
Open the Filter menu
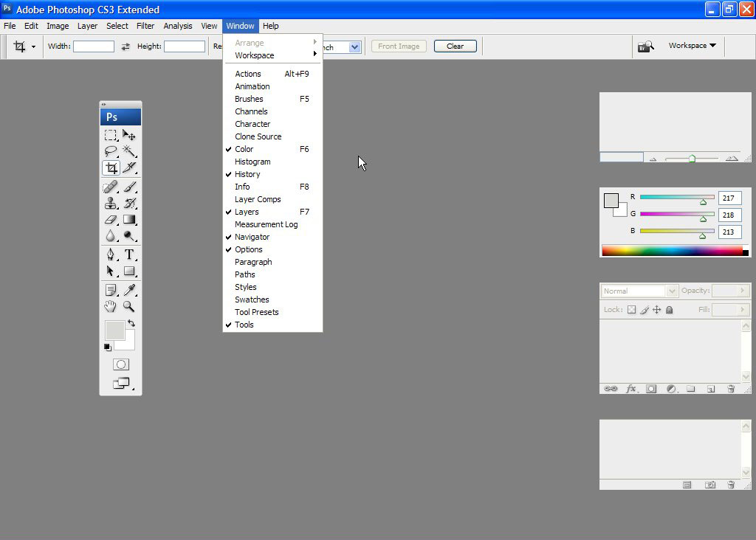click(145, 26)
